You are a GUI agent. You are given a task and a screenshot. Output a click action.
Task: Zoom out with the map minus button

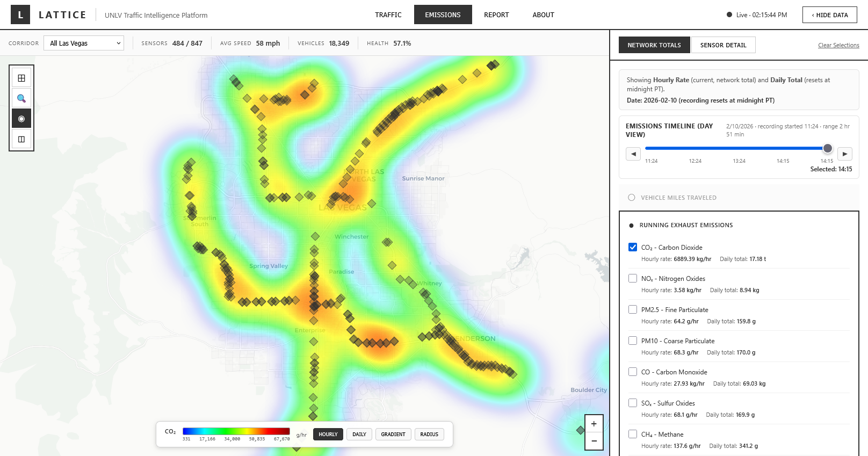click(x=594, y=441)
